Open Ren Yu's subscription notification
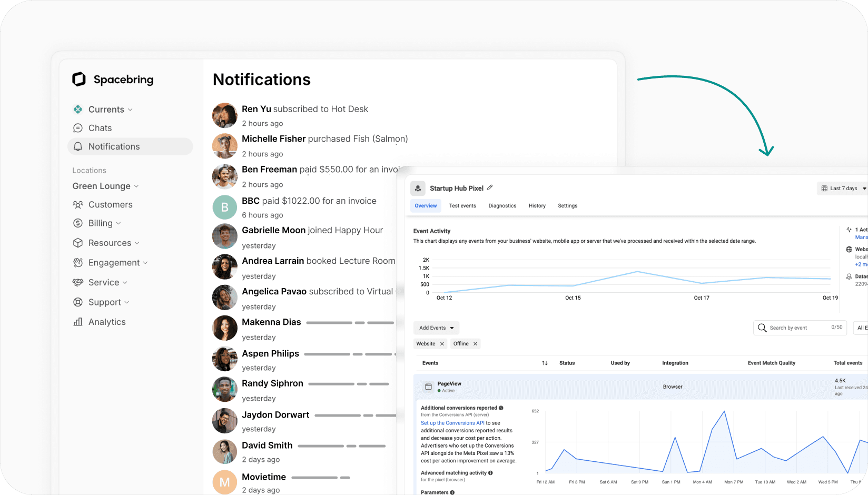The height and width of the screenshot is (495, 868). 304,109
